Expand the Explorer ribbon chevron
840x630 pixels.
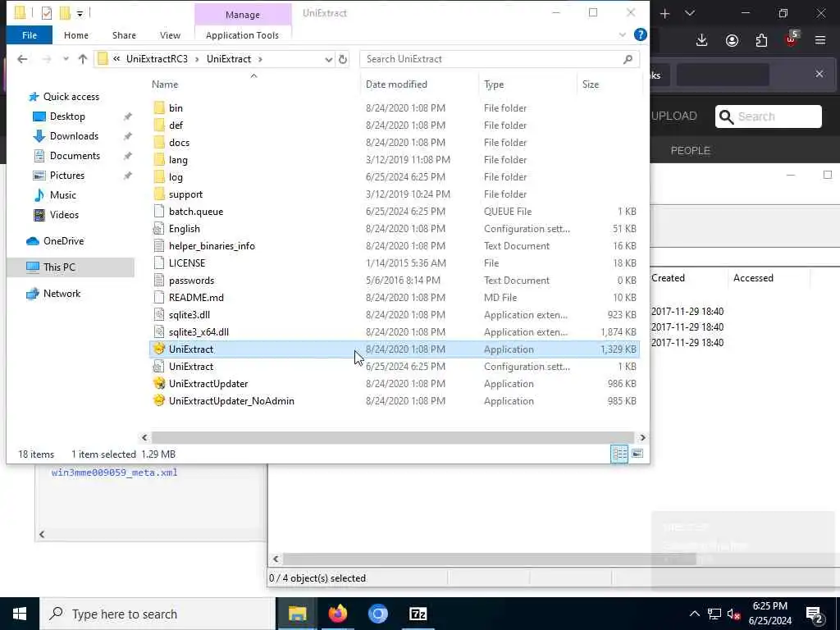[622, 34]
